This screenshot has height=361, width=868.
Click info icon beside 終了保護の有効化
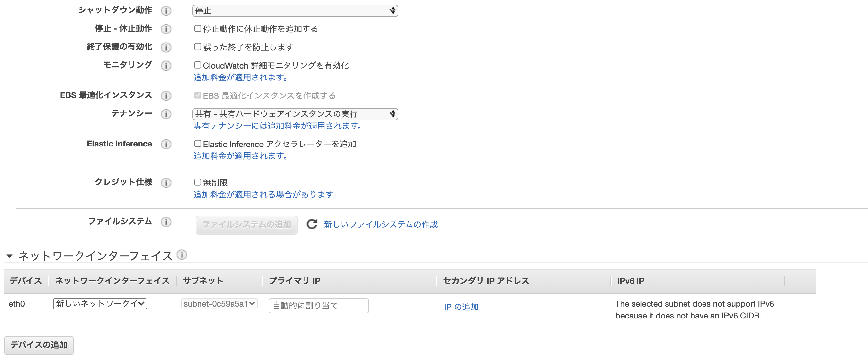pos(166,47)
